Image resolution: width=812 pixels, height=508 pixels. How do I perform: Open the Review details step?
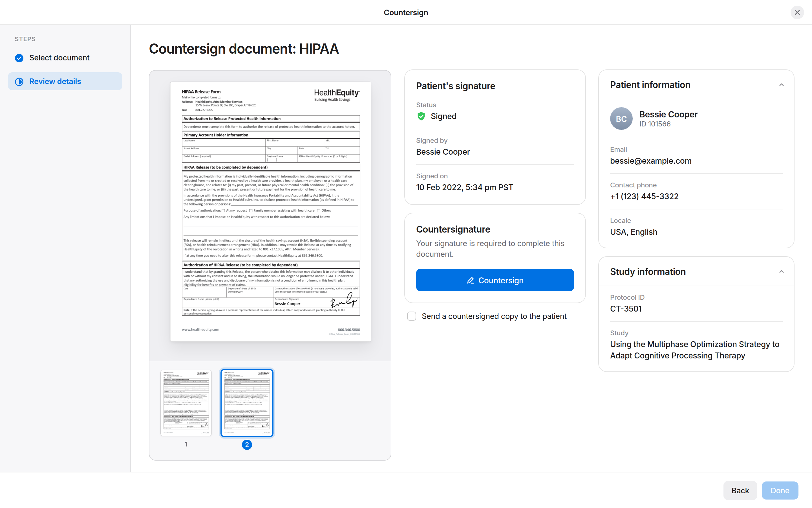click(65, 81)
